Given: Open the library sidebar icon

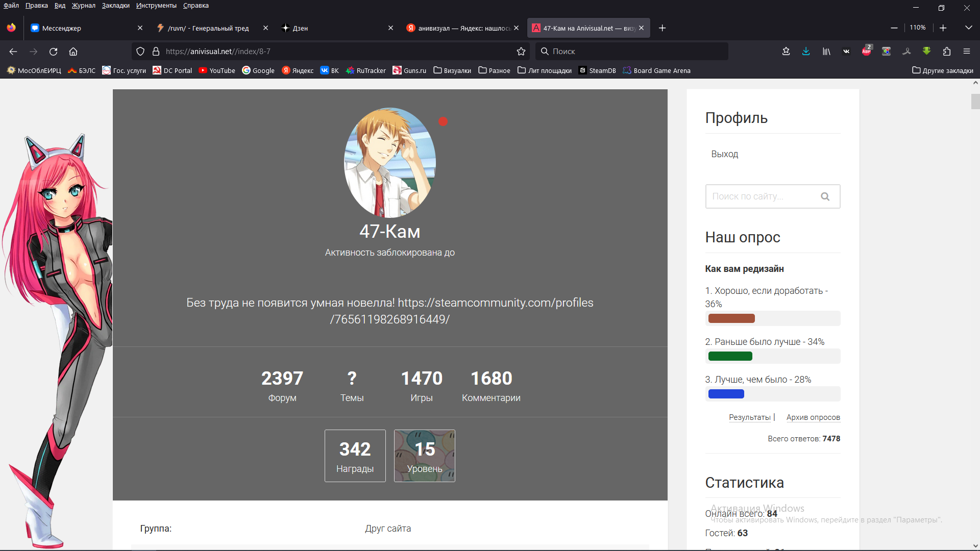Looking at the screenshot, I should [x=826, y=51].
